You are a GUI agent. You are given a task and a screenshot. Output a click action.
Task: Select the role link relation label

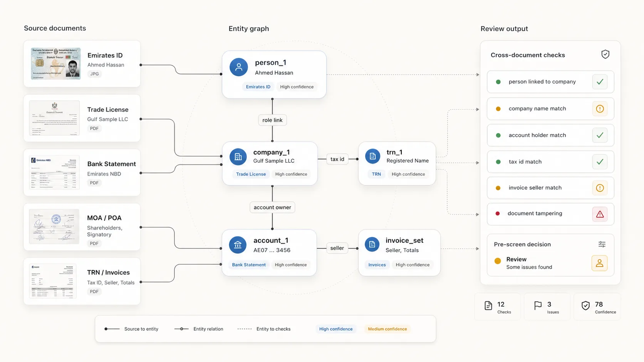click(272, 120)
